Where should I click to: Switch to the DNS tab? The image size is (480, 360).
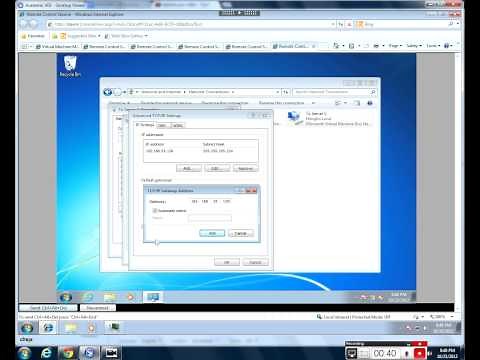[x=163, y=125]
